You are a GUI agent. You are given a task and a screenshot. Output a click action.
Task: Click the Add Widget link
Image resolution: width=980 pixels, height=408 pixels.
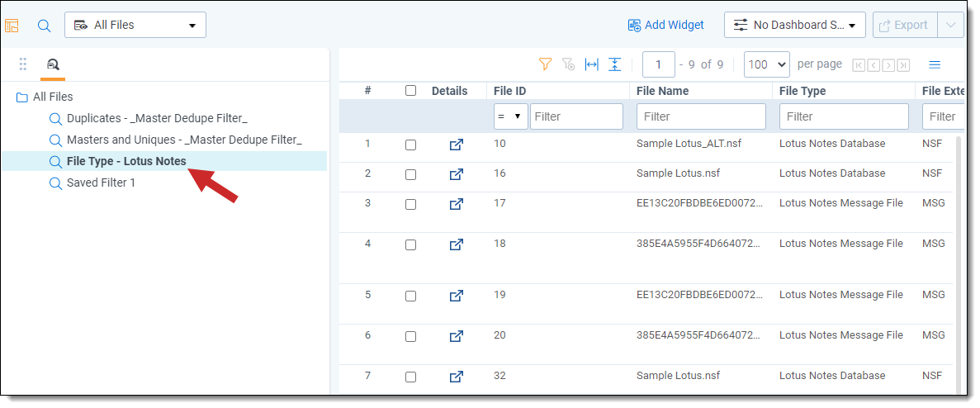pyautogui.click(x=665, y=25)
